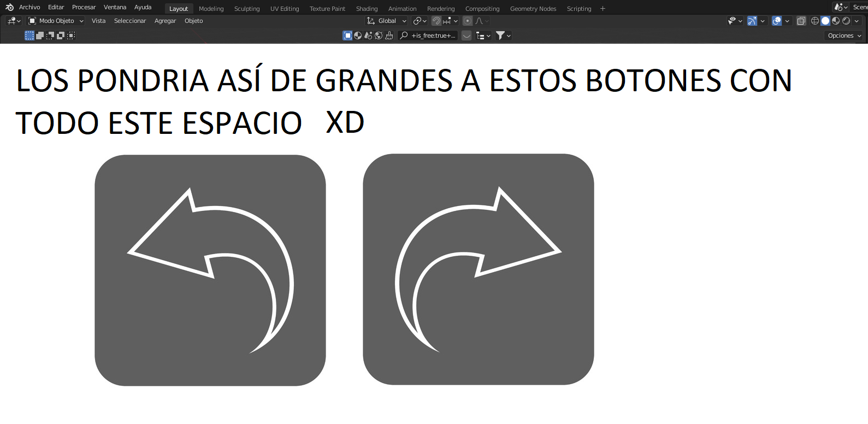Open the Objeto menu in the viewport header
The height and width of the screenshot is (424, 868).
(x=193, y=21)
